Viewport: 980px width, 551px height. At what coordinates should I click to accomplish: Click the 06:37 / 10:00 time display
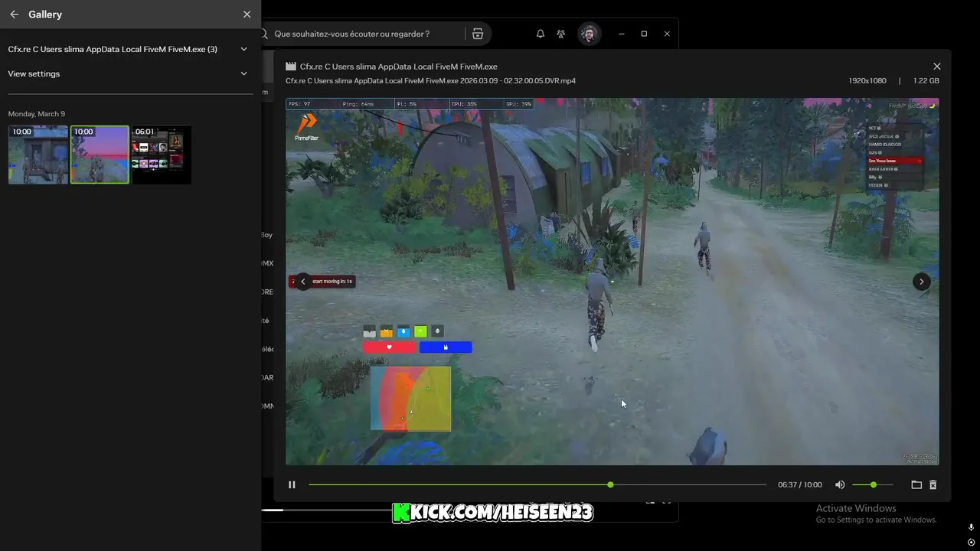[x=799, y=484]
